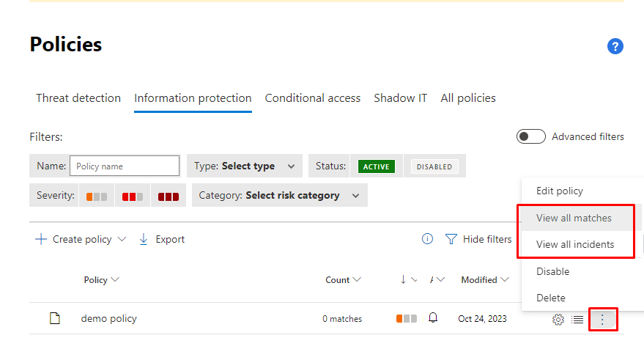Expand the Create policy dropdown
This screenshot has width=644, height=338.
point(122,240)
